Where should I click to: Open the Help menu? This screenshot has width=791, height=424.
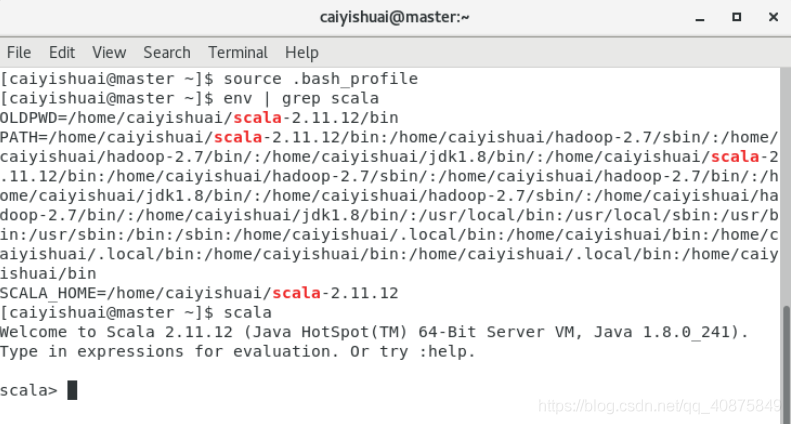point(301,52)
